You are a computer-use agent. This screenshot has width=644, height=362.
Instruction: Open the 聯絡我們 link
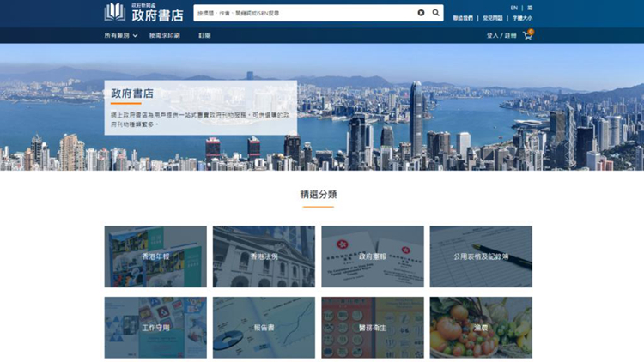463,19
